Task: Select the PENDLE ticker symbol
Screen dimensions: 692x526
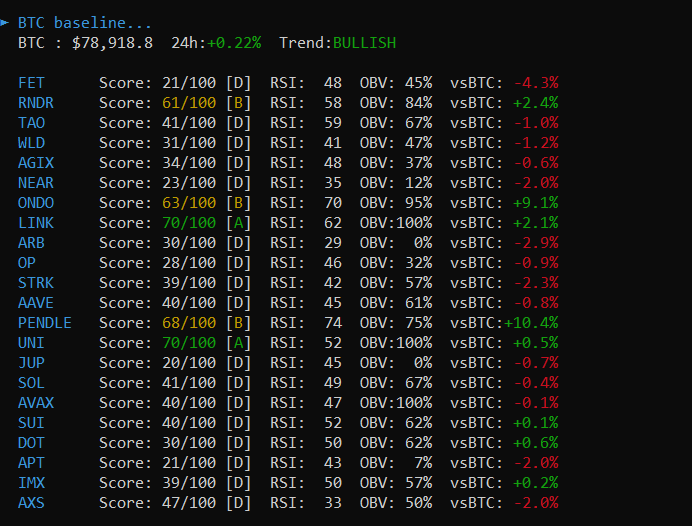Action: [45, 323]
